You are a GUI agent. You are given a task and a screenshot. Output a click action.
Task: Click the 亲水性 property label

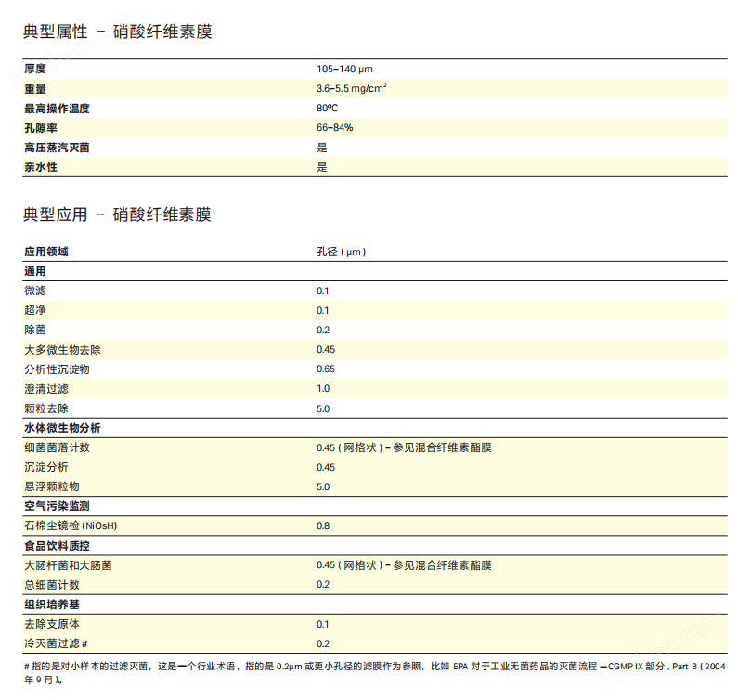click(41, 167)
